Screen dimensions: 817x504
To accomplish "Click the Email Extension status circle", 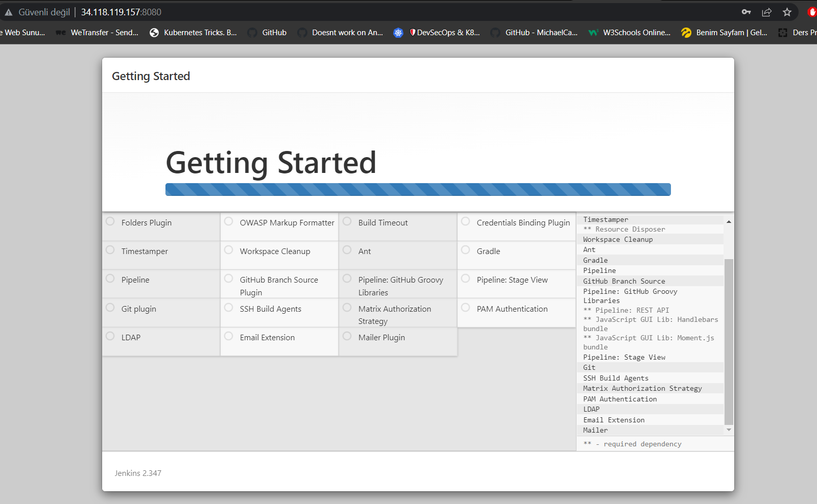I will 229,336.
